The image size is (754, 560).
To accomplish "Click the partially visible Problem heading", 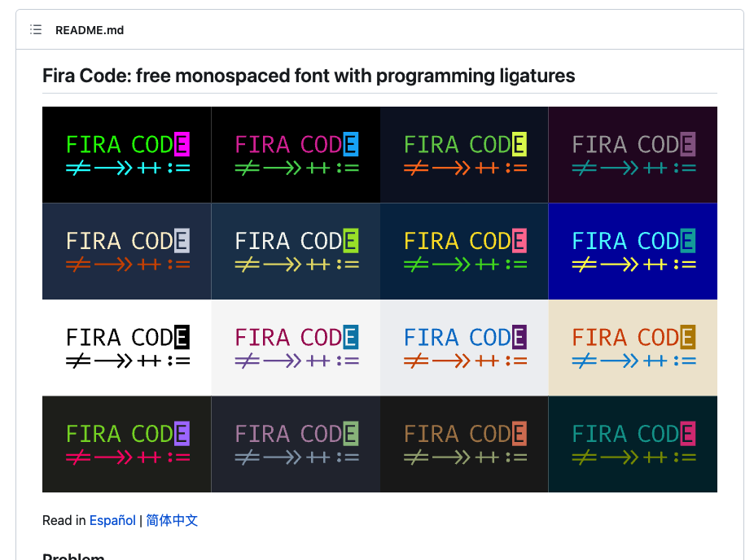I will pos(73,556).
